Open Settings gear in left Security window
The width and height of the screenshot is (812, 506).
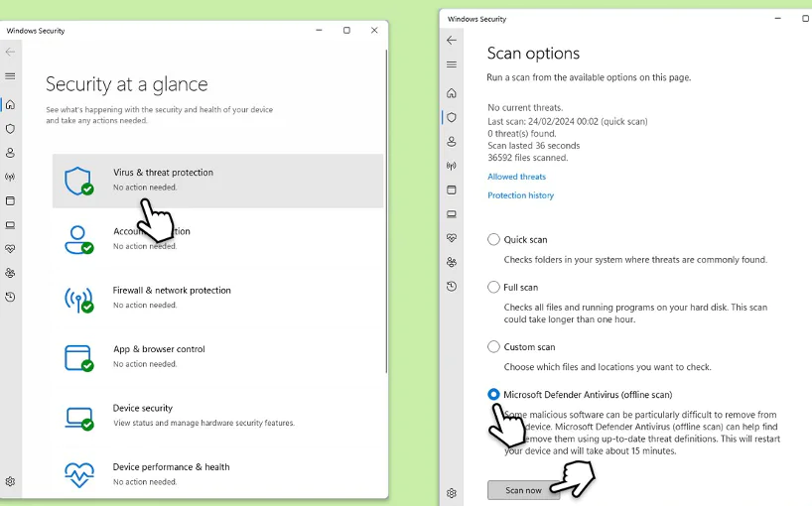coord(10,481)
